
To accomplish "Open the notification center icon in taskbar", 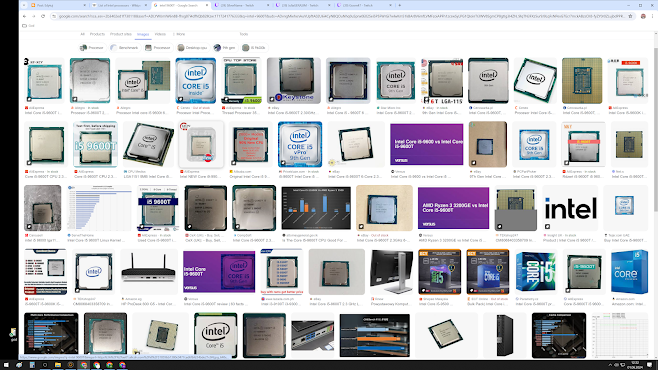I will pos(650,365).
